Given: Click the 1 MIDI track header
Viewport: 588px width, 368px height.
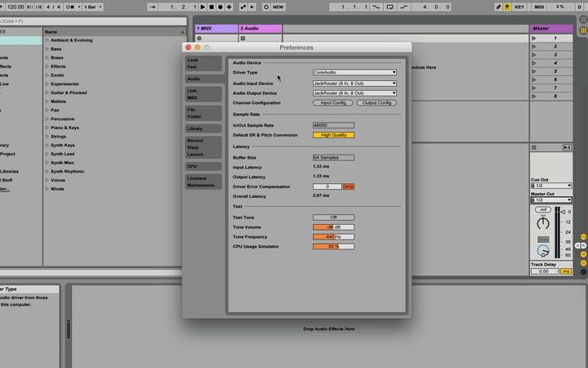Looking at the screenshot, I should point(216,29).
